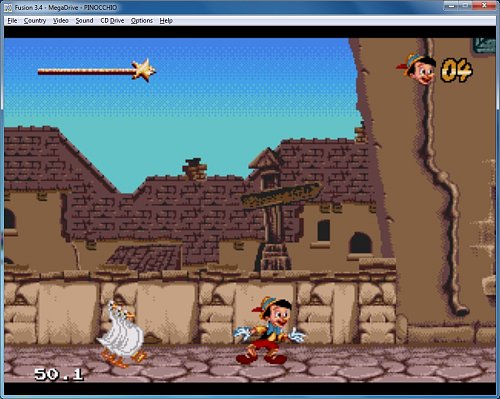Click the Pinocchio character sprite
The width and height of the screenshot is (500, 399).
[269, 330]
